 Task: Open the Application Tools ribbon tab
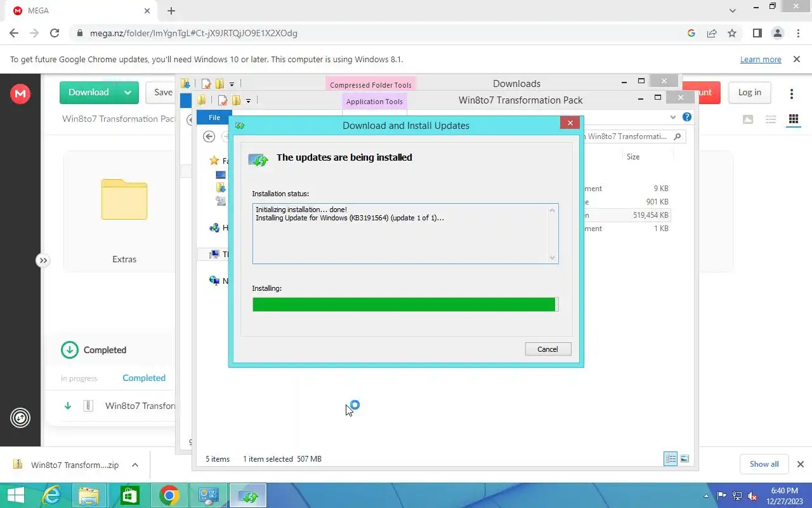coord(374,102)
